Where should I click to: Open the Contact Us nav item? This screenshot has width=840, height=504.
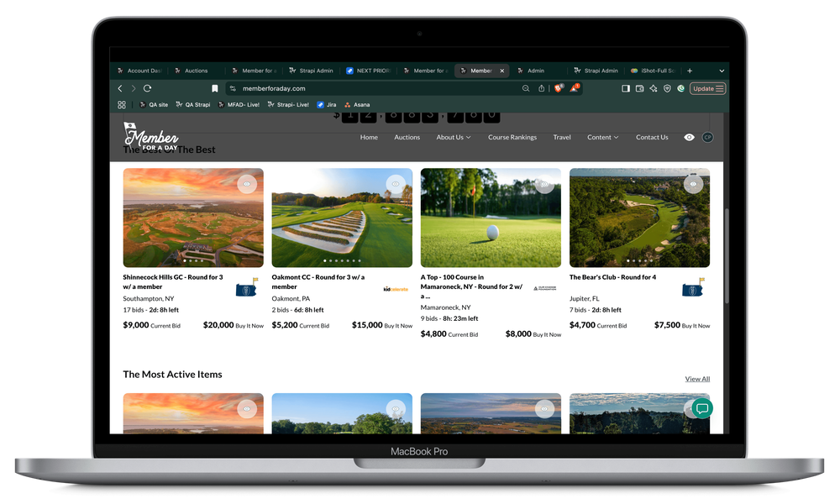652,138
